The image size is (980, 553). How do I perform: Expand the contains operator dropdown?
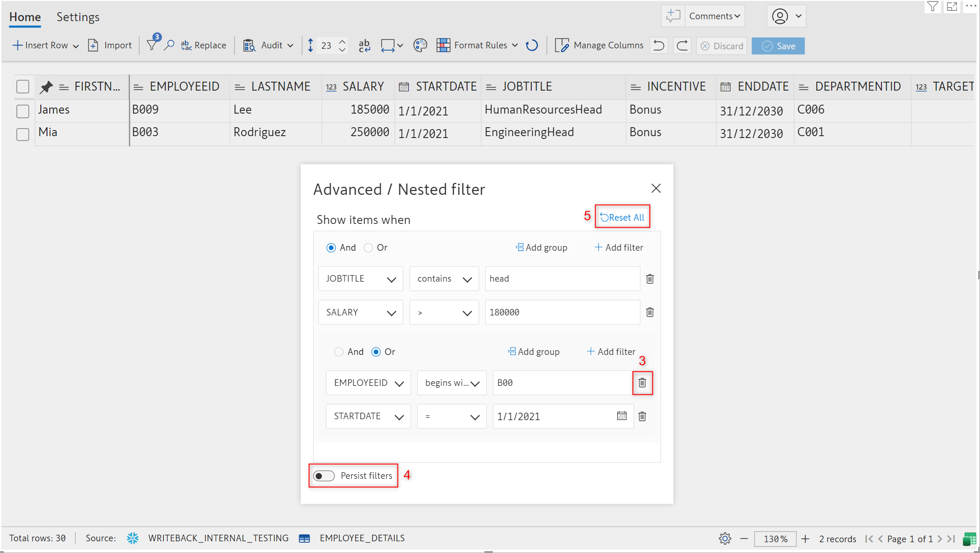(x=444, y=279)
